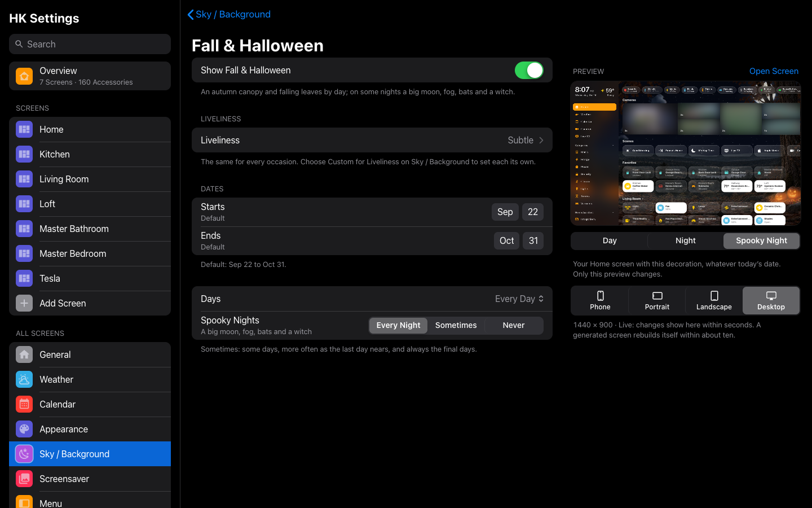Image resolution: width=812 pixels, height=508 pixels.
Task: Switch preview to Night
Action: coord(686,240)
